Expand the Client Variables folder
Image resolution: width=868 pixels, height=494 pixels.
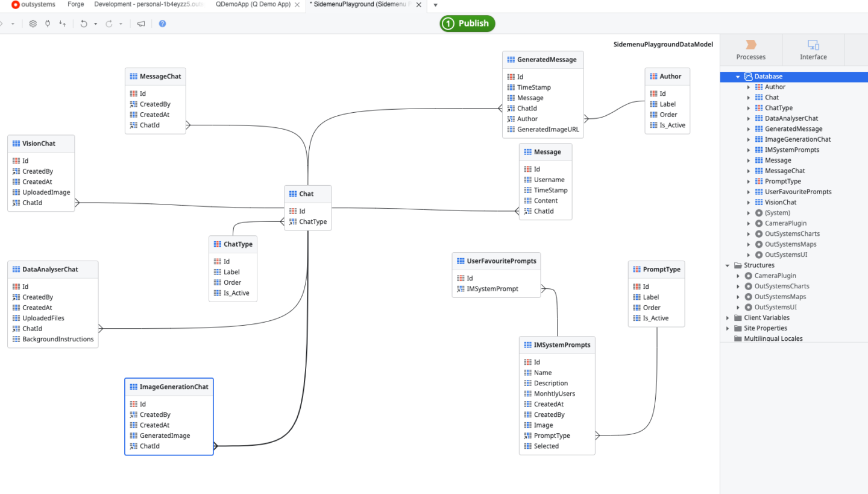(728, 318)
